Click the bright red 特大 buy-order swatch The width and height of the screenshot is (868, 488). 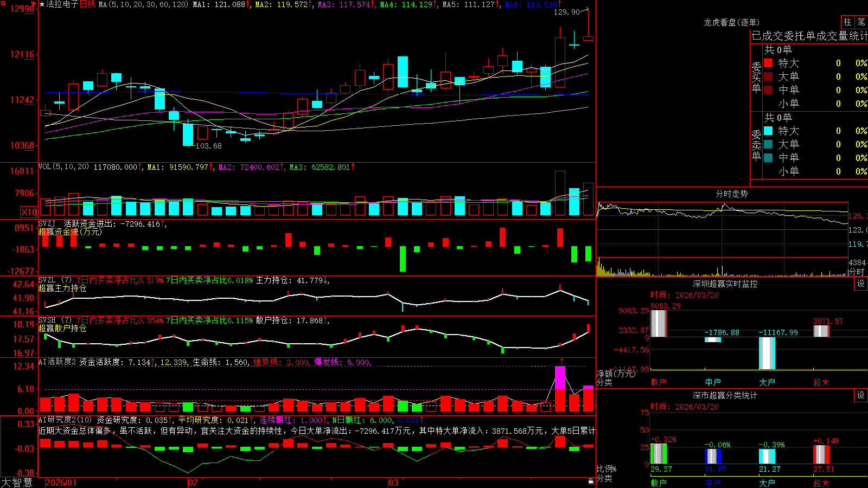click(768, 63)
